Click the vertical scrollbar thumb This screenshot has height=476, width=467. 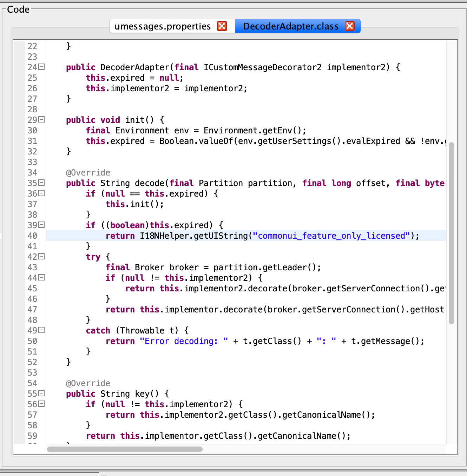tap(452, 233)
